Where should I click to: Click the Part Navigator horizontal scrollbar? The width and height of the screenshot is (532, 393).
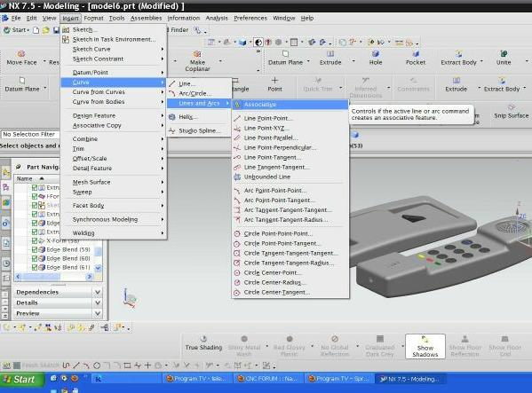coord(54,277)
